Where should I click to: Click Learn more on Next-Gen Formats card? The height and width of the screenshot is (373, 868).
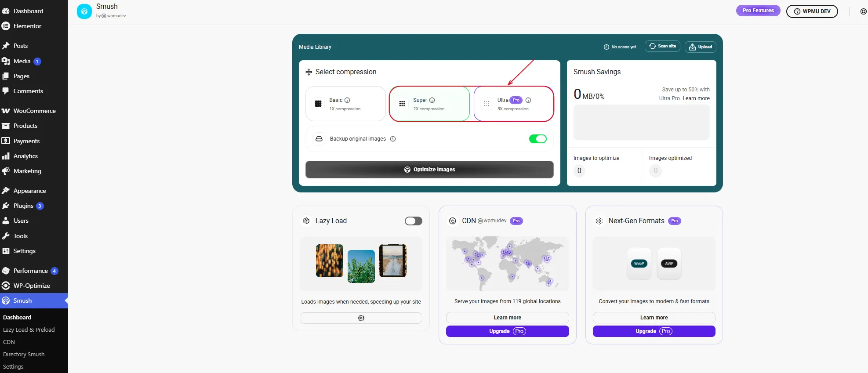(654, 318)
